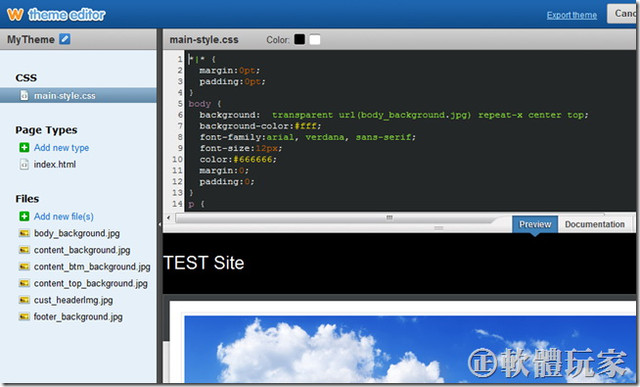Click the Export theme link
Viewport: 640px width, 387px height.
[x=571, y=15]
